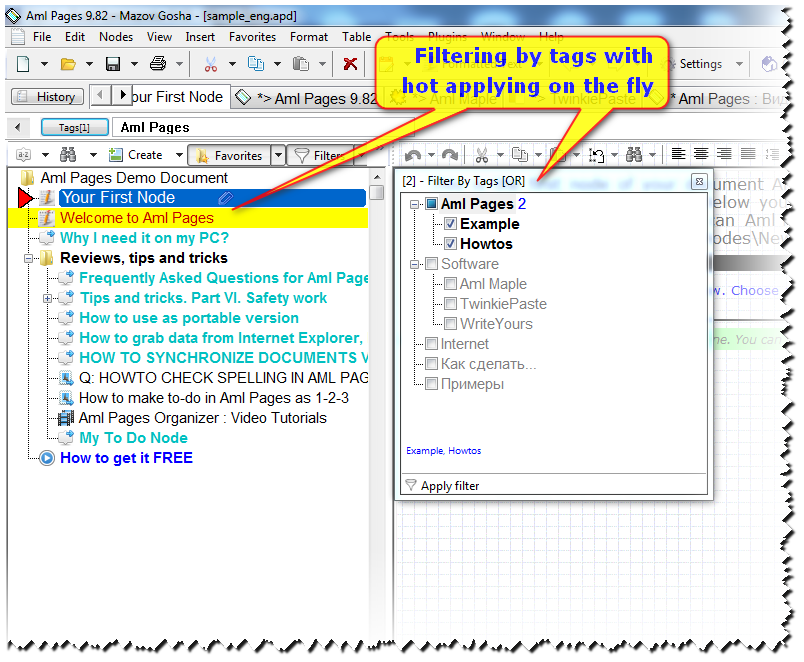Click the back navigation arrow beside History
The image size is (804, 662).
click(x=101, y=95)
